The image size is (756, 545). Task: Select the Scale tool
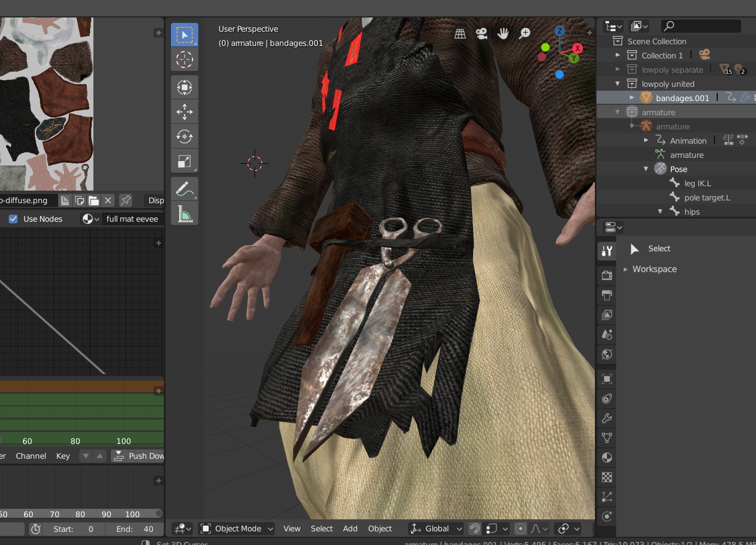pyautogui.click(x=185, y=161)
